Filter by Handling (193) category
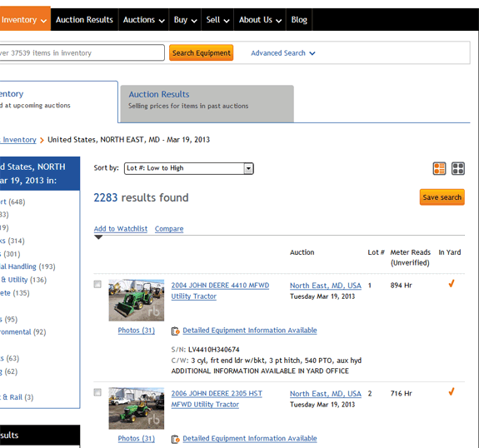Image resolution: width=479 pixels, height=448 pixels. pos(27,266)
